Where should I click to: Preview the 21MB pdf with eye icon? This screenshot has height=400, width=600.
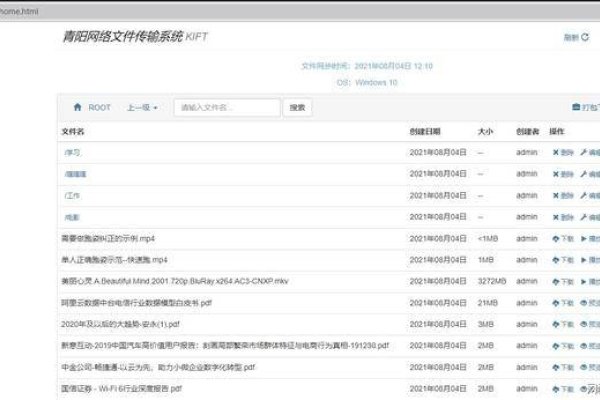tap(584, 303)
